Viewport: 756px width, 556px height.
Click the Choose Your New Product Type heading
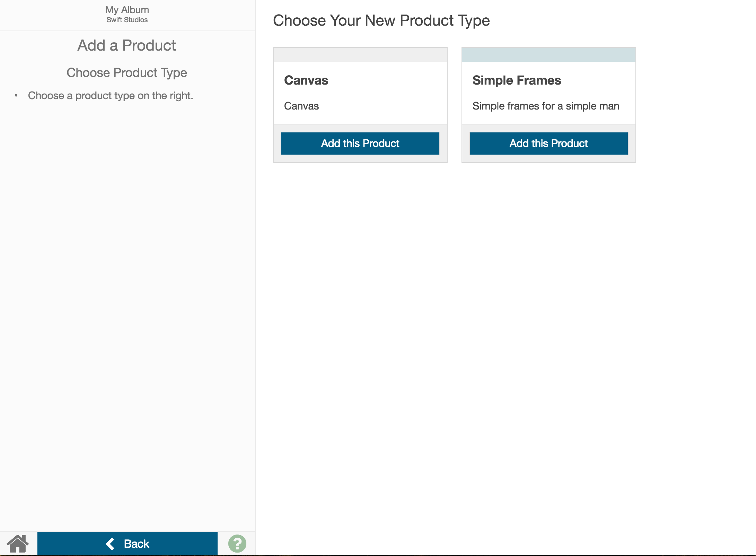pos(381,20)
